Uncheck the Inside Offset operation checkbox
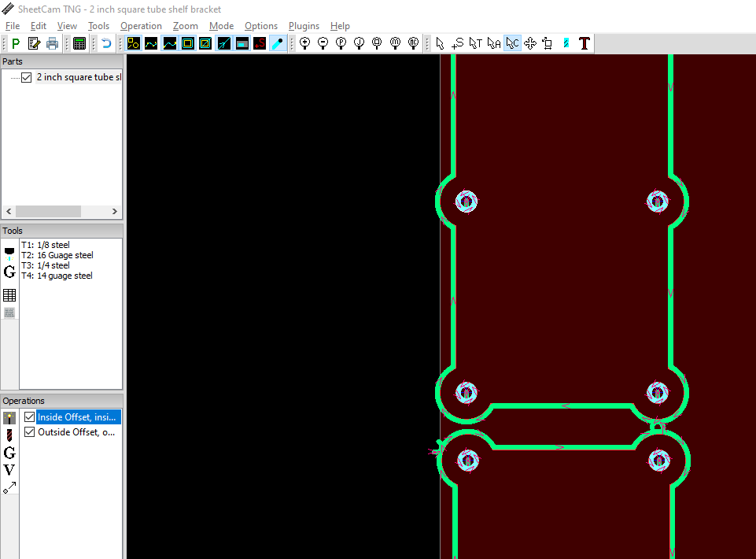 (29, 417)
